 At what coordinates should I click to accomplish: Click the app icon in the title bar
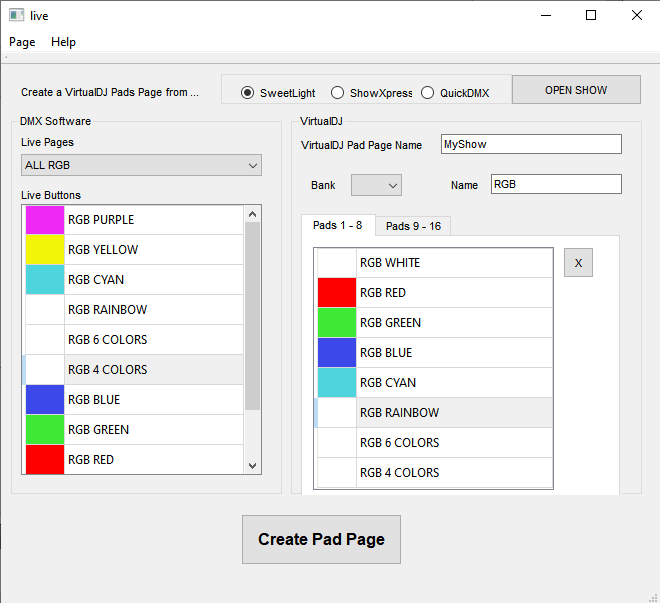click(x=17, y=15)
